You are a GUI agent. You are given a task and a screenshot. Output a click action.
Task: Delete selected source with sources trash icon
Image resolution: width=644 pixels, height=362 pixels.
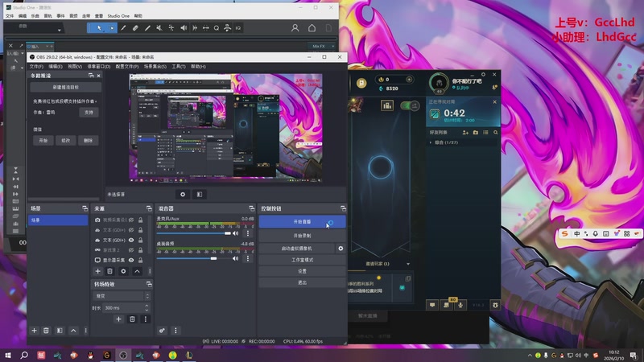tap(109, 271)
